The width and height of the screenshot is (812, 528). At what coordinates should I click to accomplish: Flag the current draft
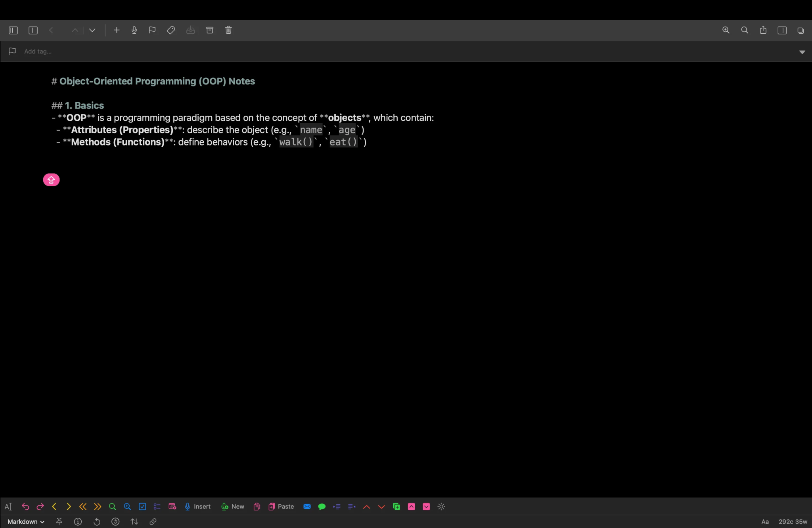click(x=152, y=30)
